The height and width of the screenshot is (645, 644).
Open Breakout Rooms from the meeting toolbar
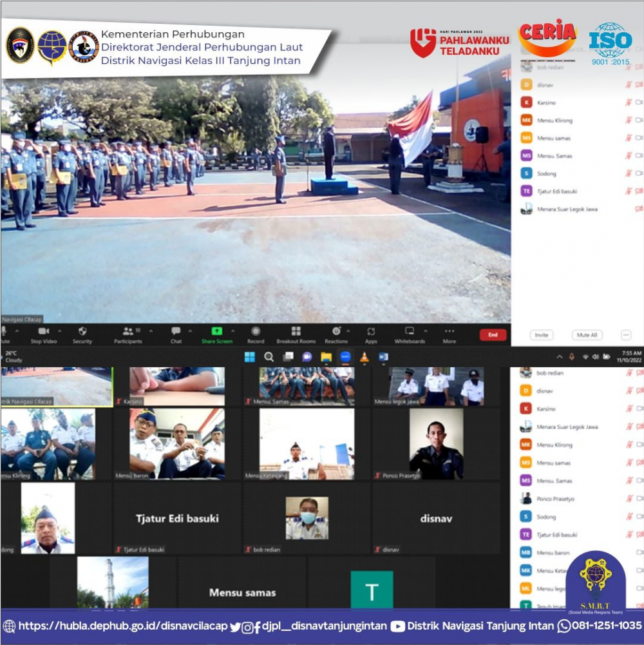click(296, 335)
